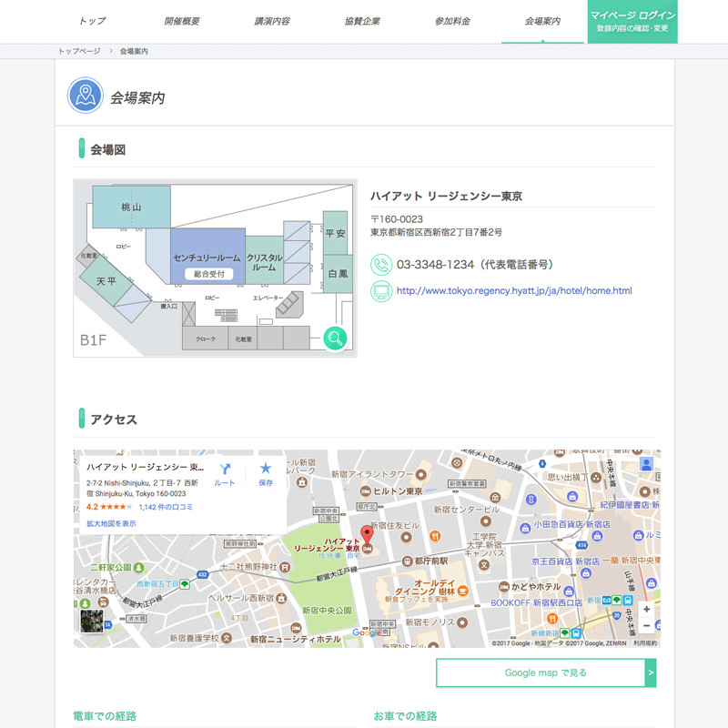The width and height of the screenshot is (728, 728).
Task: Save the place with the 保存 star
Action: [266, 474]
